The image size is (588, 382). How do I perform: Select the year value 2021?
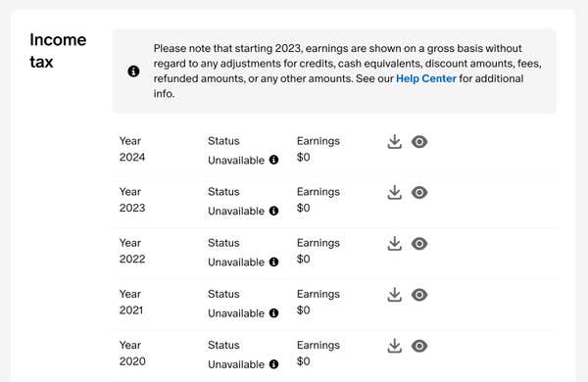(x=131, y=310)
